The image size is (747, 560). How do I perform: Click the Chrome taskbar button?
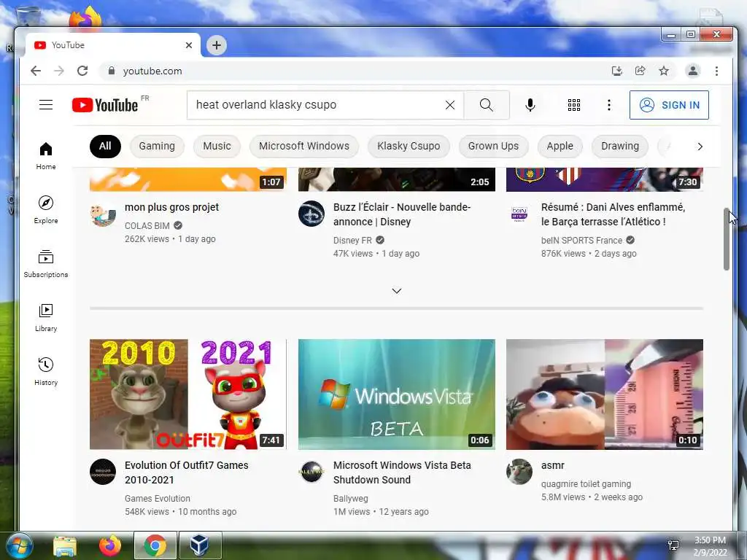(x=155, y=545)
